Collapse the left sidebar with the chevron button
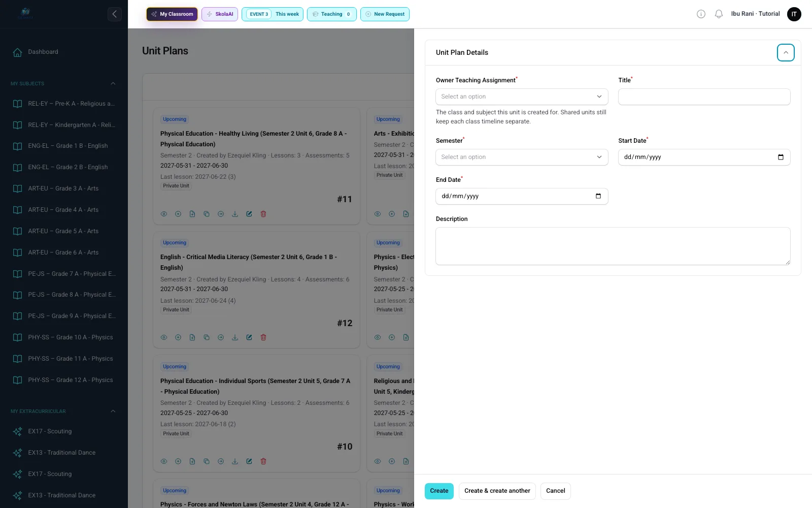Image resolution: width=812 pixels, height=508 pixels. tap(114, 14)
